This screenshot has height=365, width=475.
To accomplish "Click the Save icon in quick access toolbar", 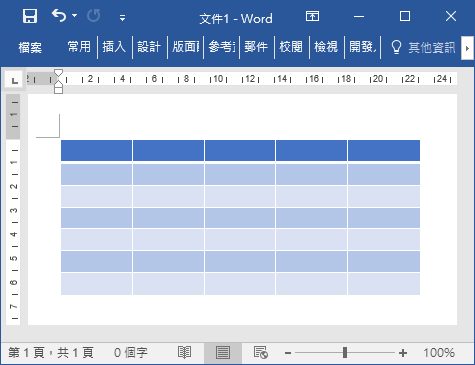I will pos(30,16).
